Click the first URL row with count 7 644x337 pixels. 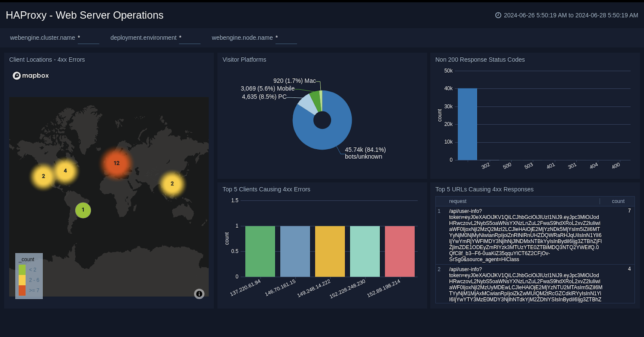535,235
